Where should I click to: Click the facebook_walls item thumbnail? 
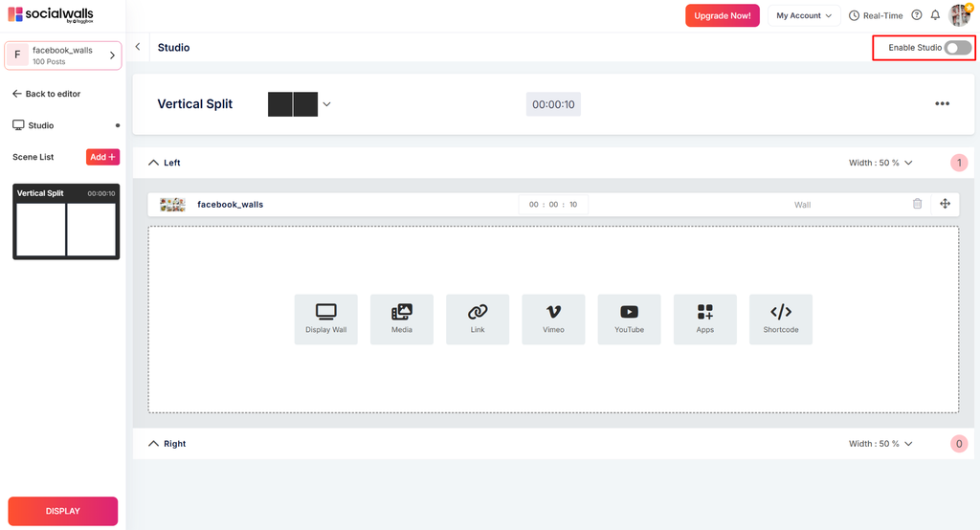point(172,205)
